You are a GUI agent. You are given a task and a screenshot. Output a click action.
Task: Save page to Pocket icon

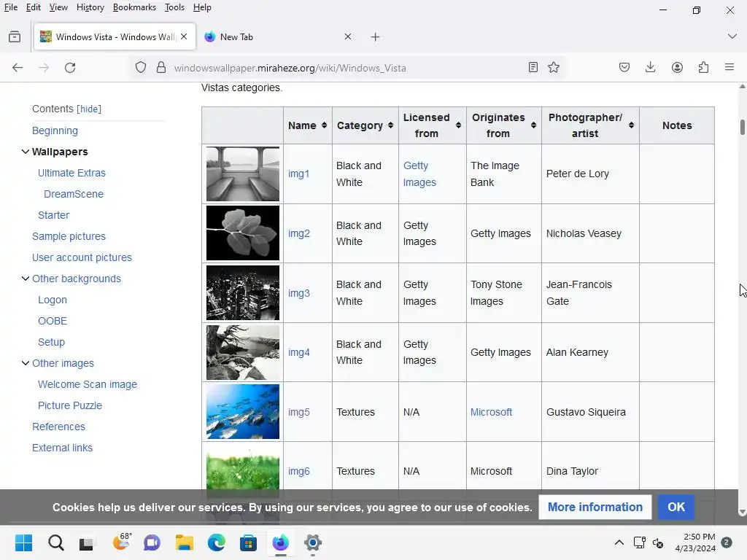[624, 68]
